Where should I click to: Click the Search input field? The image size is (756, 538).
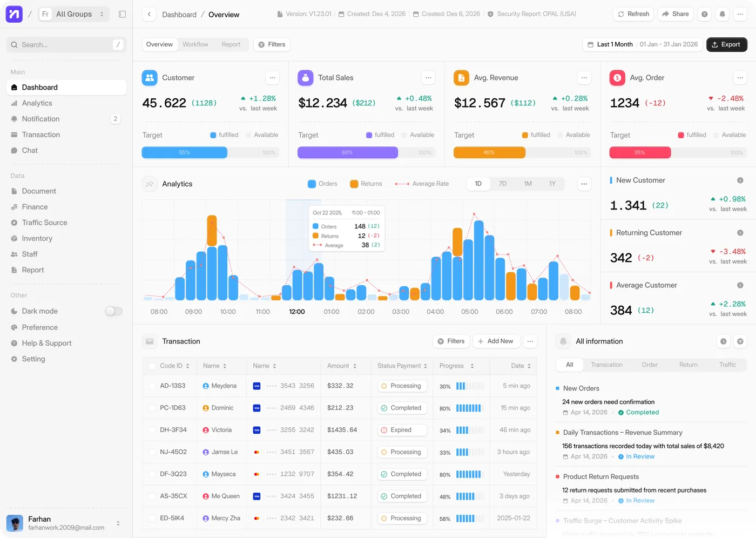(x=66, y=44)
